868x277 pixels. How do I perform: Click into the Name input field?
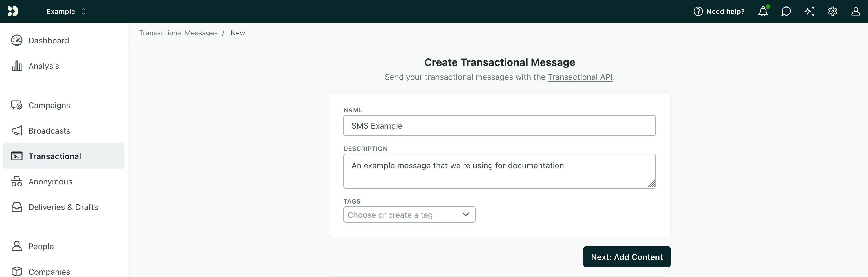point(499,125)
